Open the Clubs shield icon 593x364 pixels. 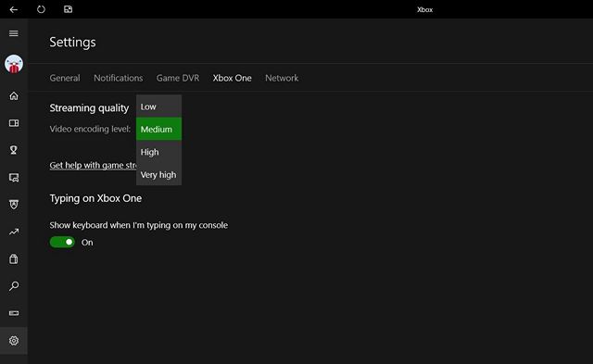[14, 205]
